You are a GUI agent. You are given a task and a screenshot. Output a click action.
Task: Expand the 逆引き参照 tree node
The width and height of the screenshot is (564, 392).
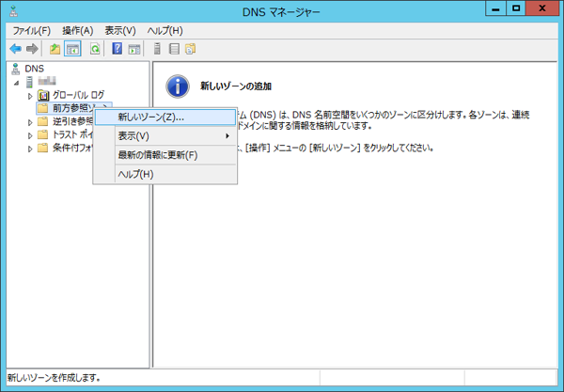pyautogui.click(x=30, y=122)
